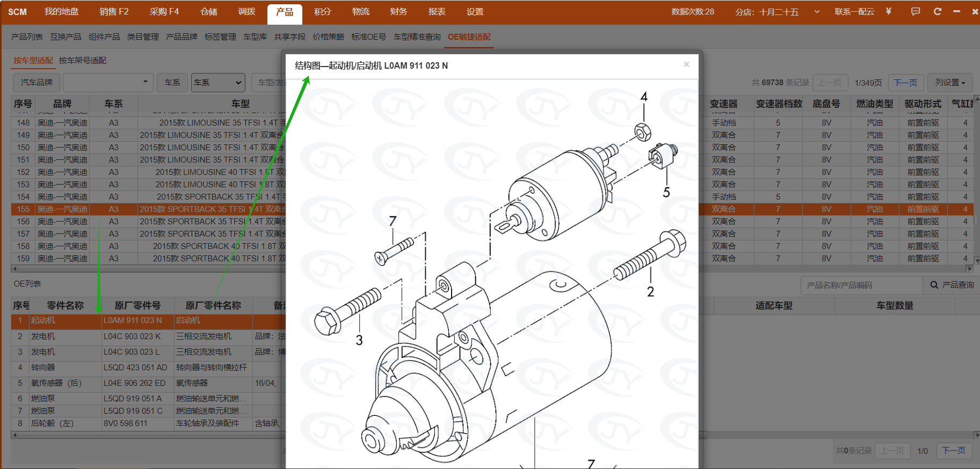The width and height of the screenshot is (980, 469).
Task: Click the 产品名称/产品编码 search field
Action: pos(861,285)
